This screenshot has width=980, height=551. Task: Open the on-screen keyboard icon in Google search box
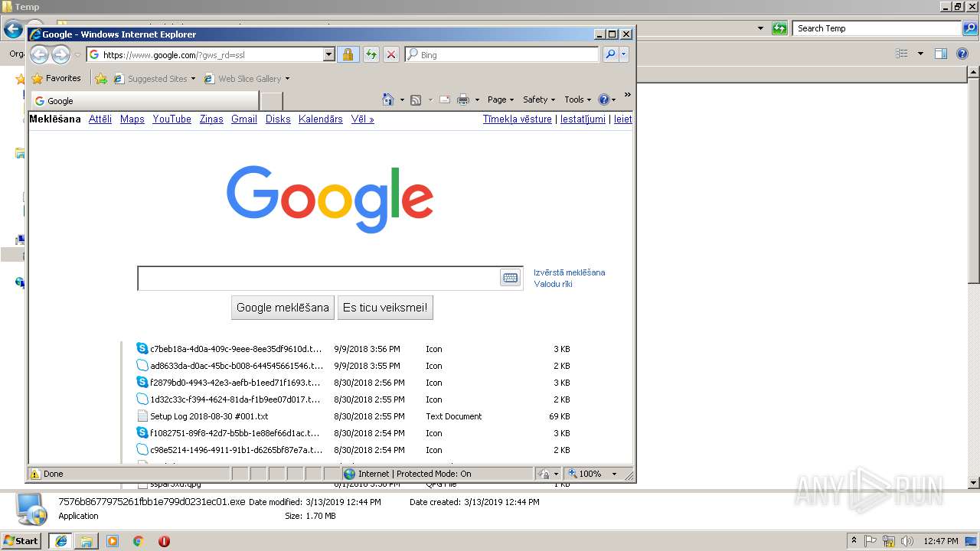tap(510, 278)
